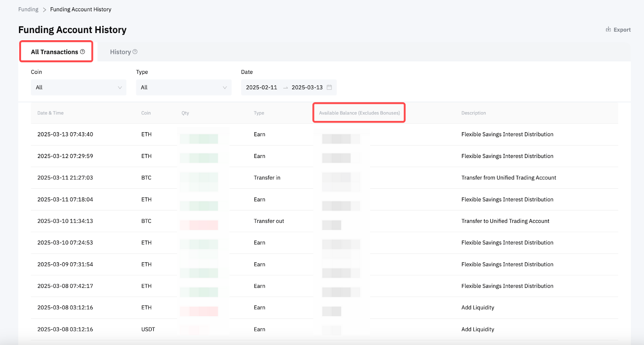Click the Date & Time column header

click(50, 113)
